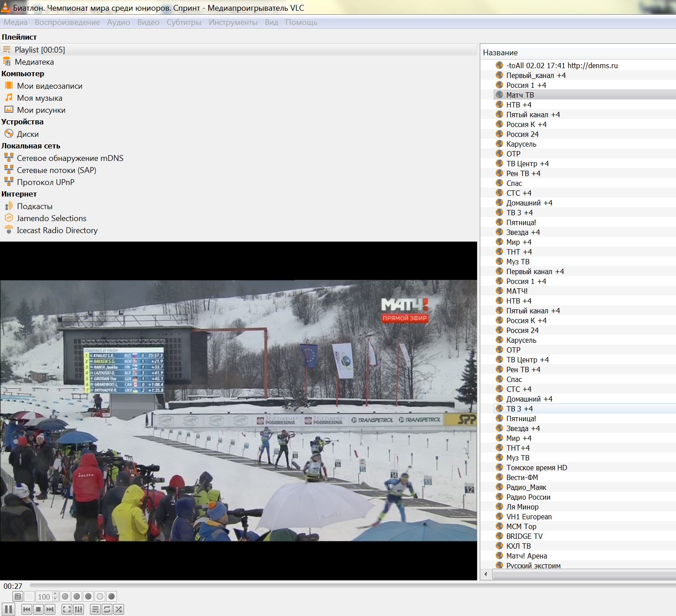
Task: Click the teletext on/off button
Action: click(x=18, y=596)
